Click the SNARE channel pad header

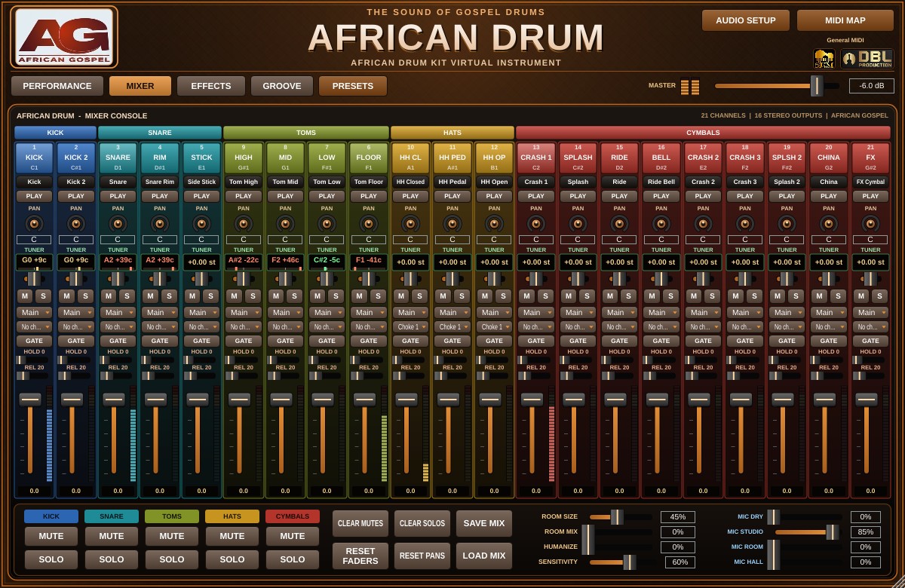coord(118,158)
